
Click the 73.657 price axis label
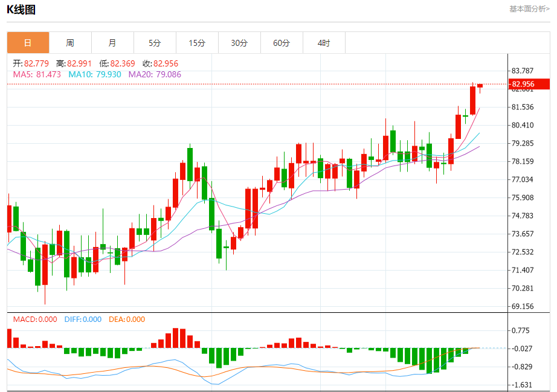[x=523, y=234]
